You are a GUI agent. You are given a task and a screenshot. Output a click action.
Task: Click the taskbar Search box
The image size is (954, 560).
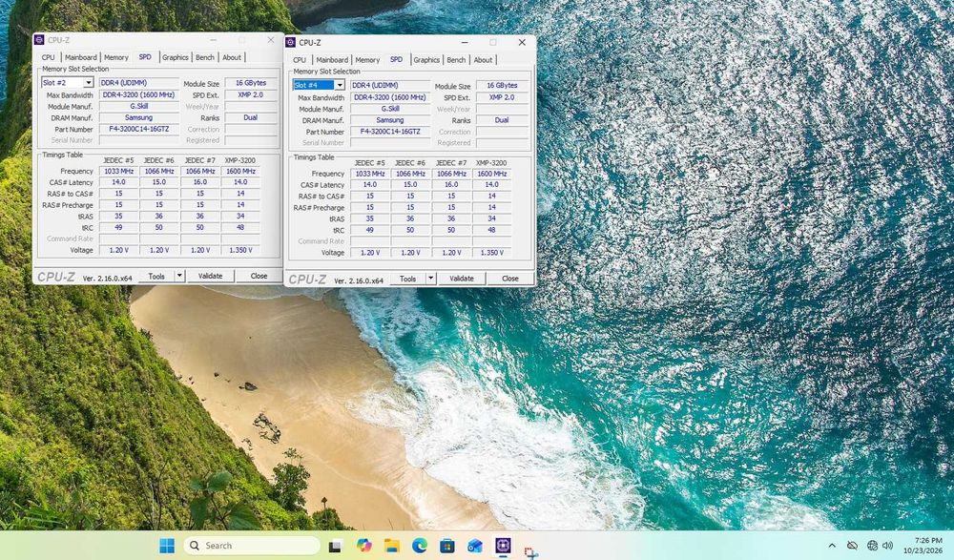(x=252, y=546)
